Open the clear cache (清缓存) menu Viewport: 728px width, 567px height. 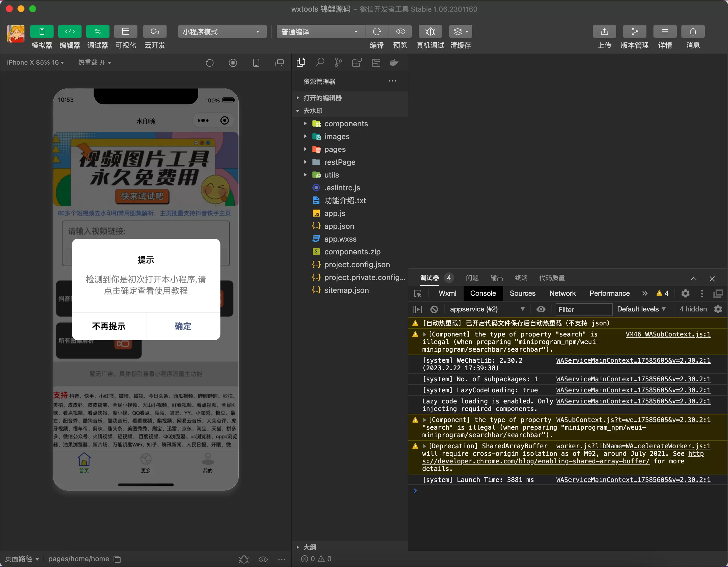pyautogui.click(x=460, y=32)
